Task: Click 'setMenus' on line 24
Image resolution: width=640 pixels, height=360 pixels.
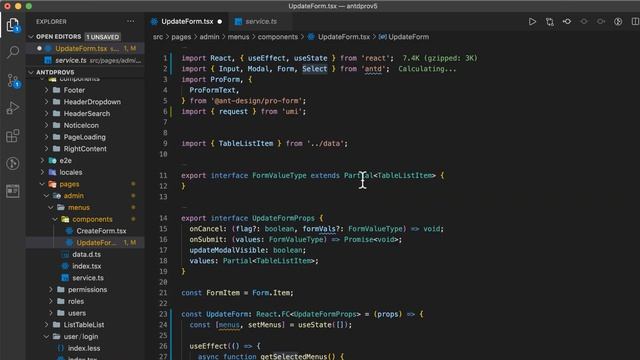Action: 265,325
